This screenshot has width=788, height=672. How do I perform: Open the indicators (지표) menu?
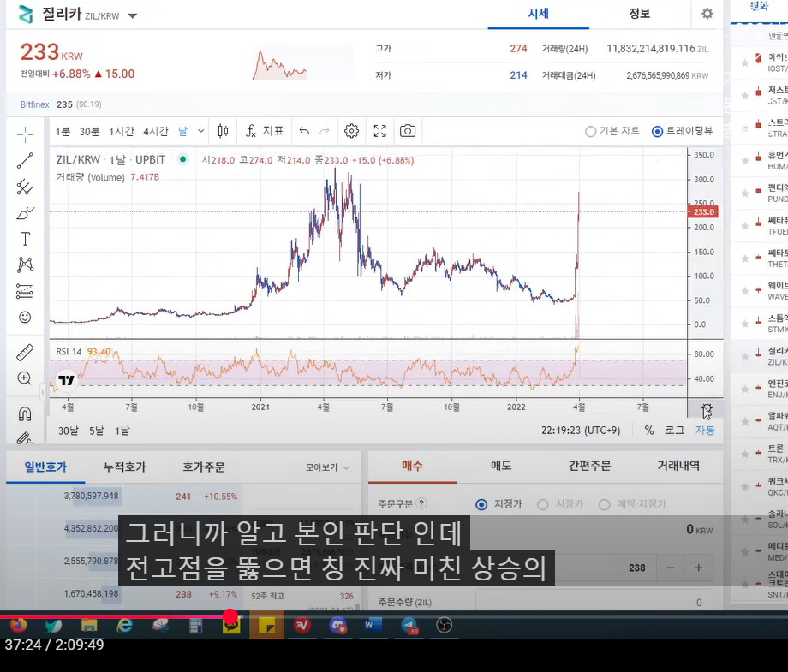265,131
